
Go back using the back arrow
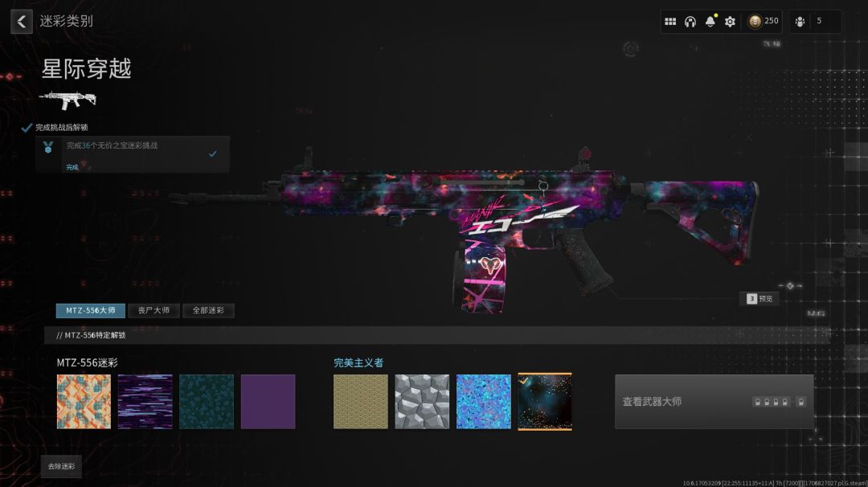pos(22,23)
